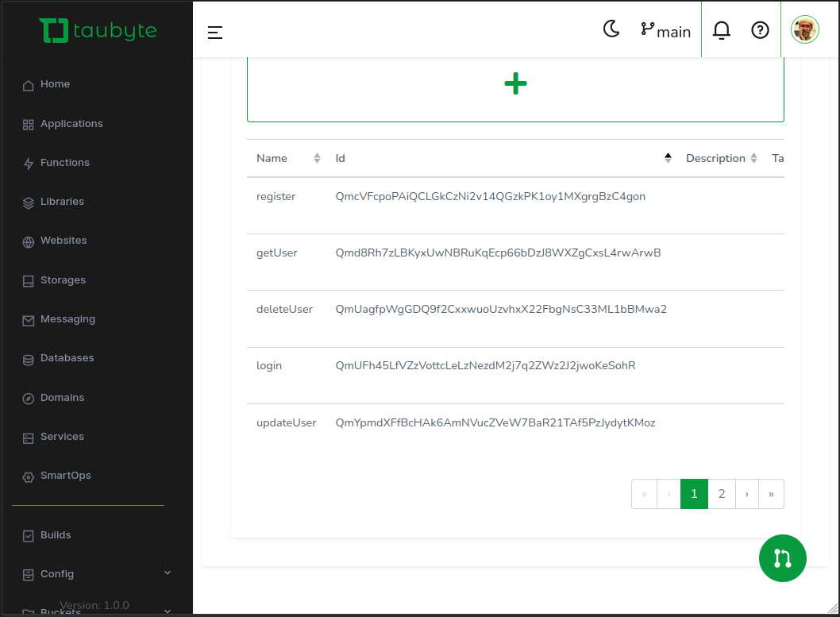Go to pagination page 1
Image resolution: width=840 pixels, height=617 pixels.
click(x=694, y=494)
